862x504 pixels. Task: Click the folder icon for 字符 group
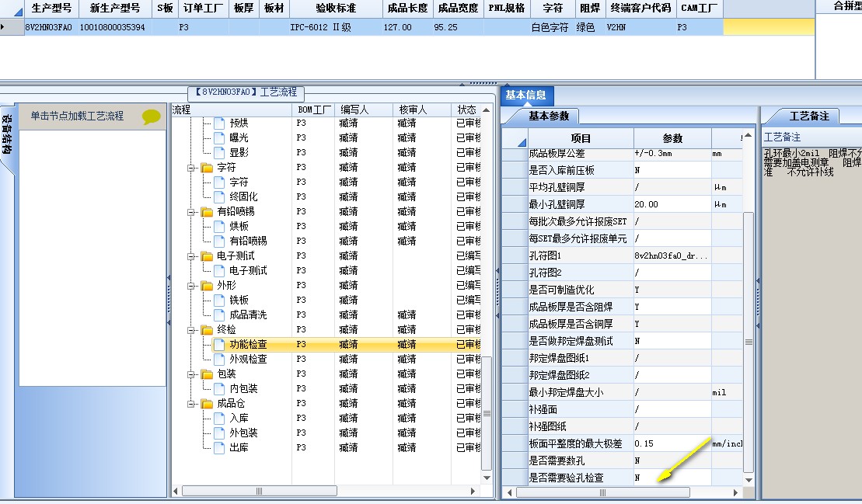207,168
